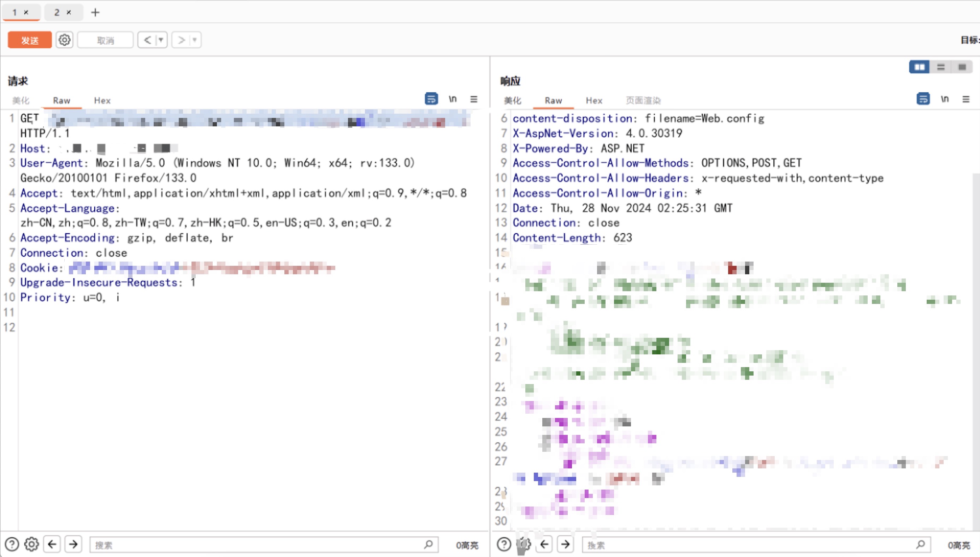Focus the request 搜索 search field
Image resolution: width=980 pixels, height=557 pixels.
(x=264, y=544)
